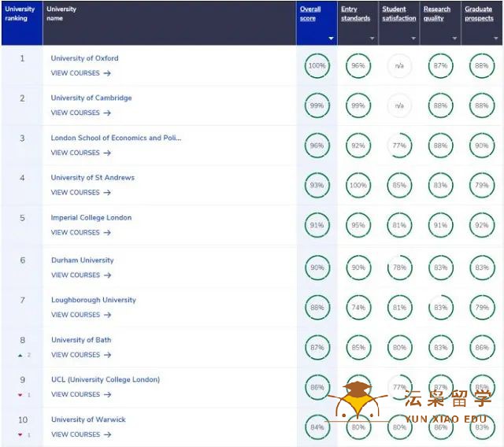Click ranking number 3 for LSE
The height and width of the screenshot is (447, 504).
click(22, 139)
